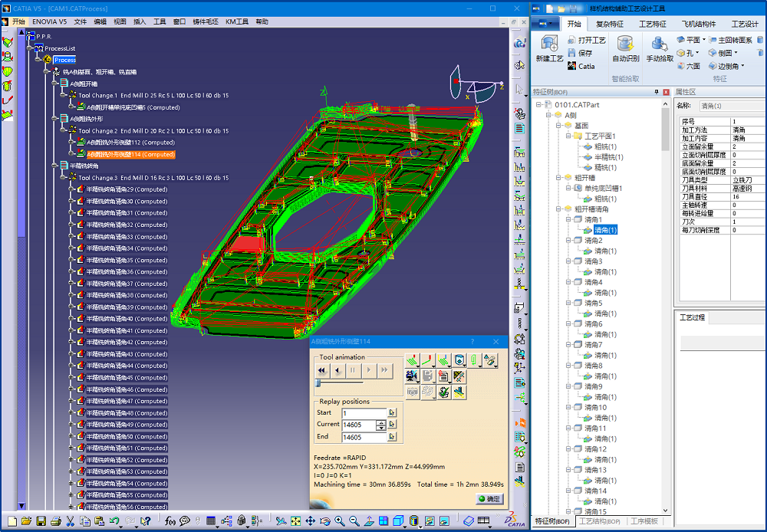Viewport: 767px width, 532px height.
Task: Click the Cut scissors icon
Action: coord(70,521)
